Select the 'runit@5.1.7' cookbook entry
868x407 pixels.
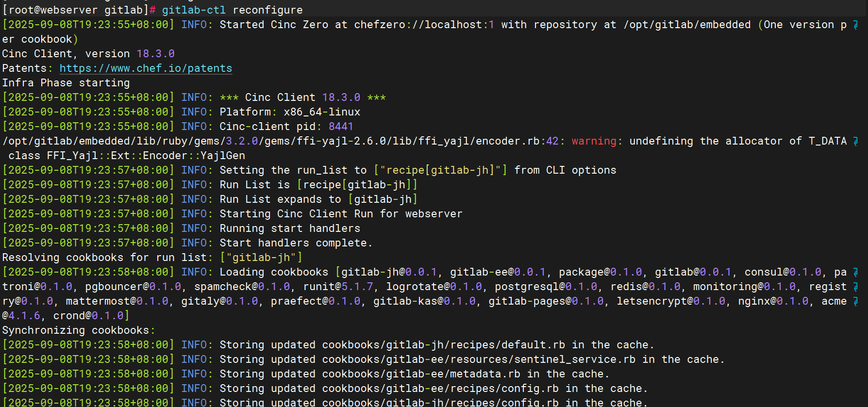338,287
